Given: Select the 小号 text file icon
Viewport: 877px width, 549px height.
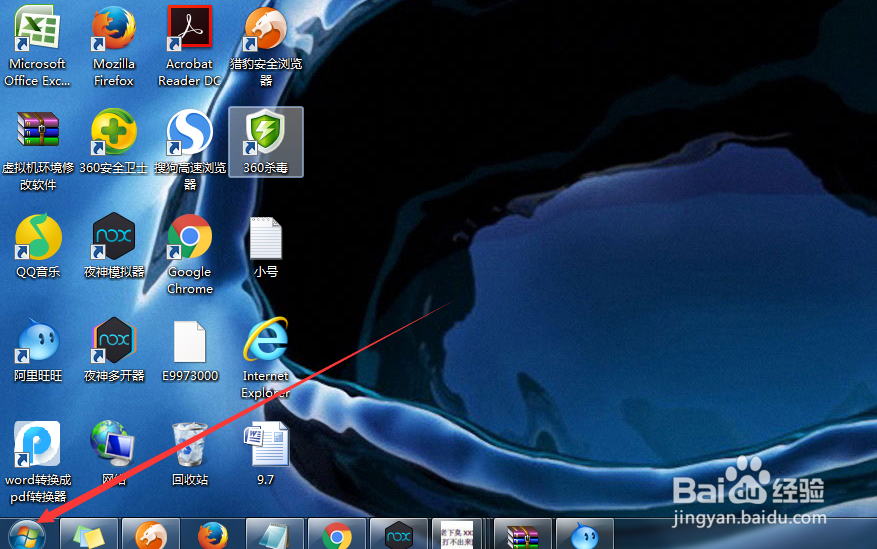Looking at the screenshot, I should pos(266,246).
